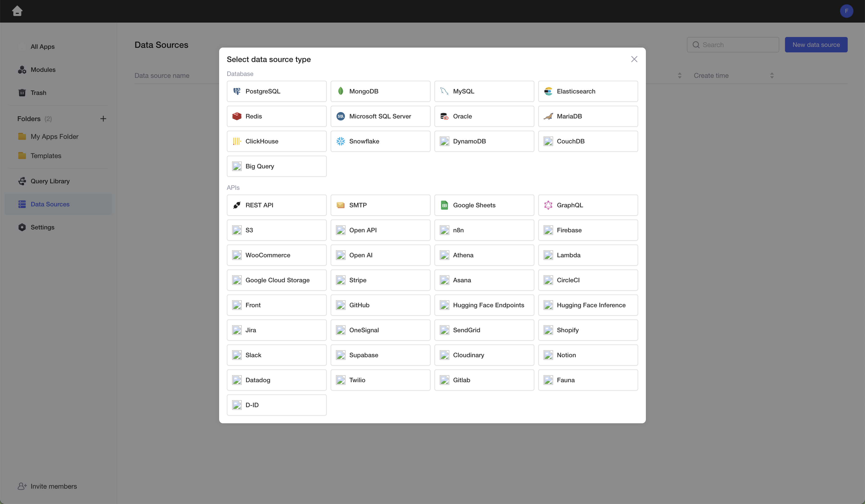The height and width of the screenshot is (504, 865).
Task: Select the PostgreSQL elephant icon
Action: click(237, 91)
